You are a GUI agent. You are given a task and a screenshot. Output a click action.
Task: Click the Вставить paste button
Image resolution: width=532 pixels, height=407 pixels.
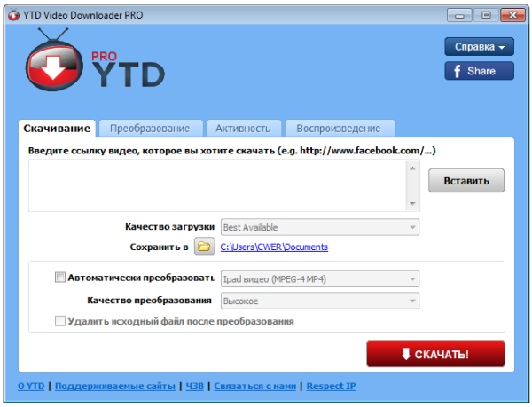pyautogui.click(x=466, y=181)
